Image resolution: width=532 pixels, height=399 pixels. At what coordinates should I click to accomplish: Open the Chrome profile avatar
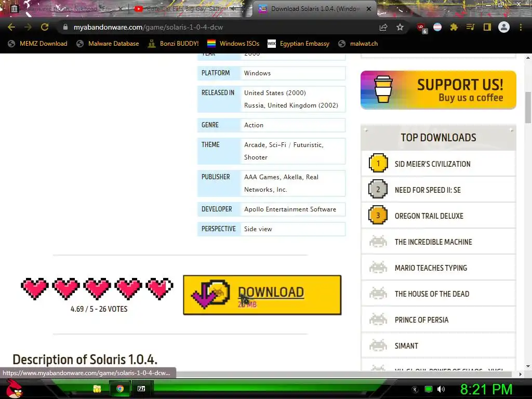504,27
